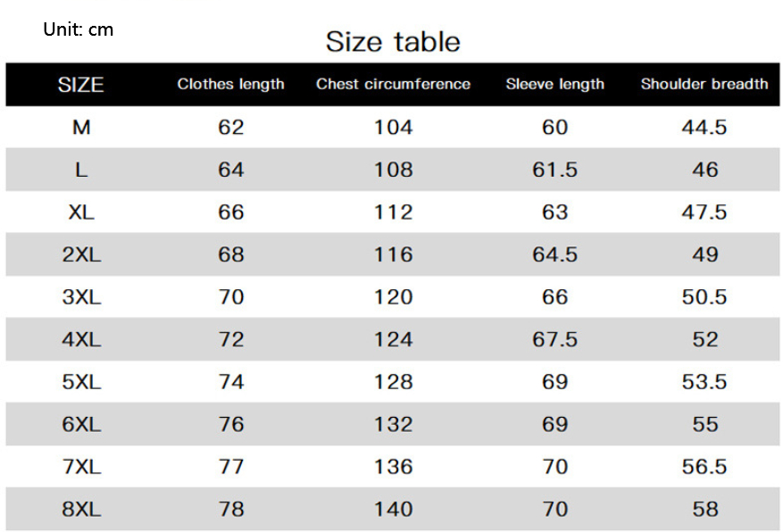Click the 'Size table' title text
783x532 pixels.
[x=393, y=42]
